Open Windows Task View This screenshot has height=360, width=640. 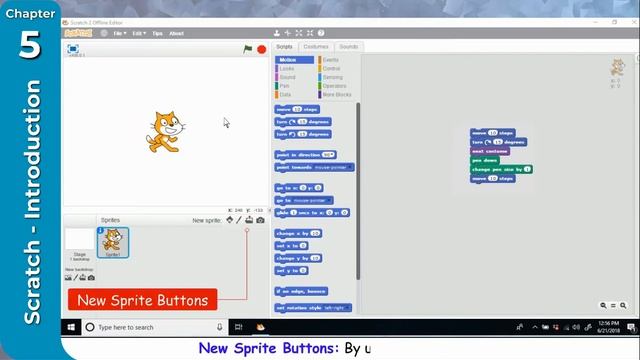239,327
